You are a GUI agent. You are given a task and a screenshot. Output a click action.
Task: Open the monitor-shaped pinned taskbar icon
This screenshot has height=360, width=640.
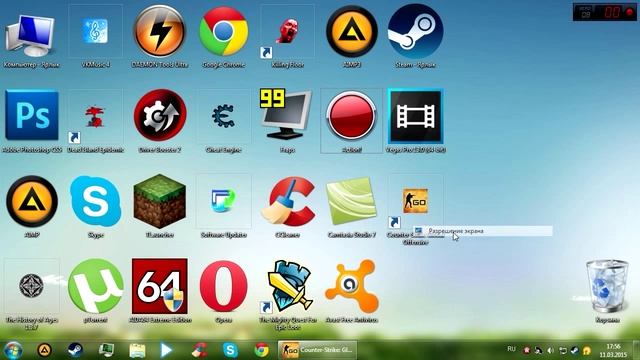coord(107,350)
